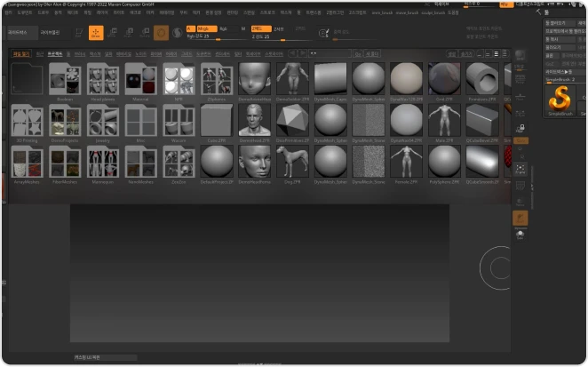Image resolution: width=588 pixels, height=367 pixels.
Task: Activate the orange Draw mode button
Action: (x=96, y=33)
